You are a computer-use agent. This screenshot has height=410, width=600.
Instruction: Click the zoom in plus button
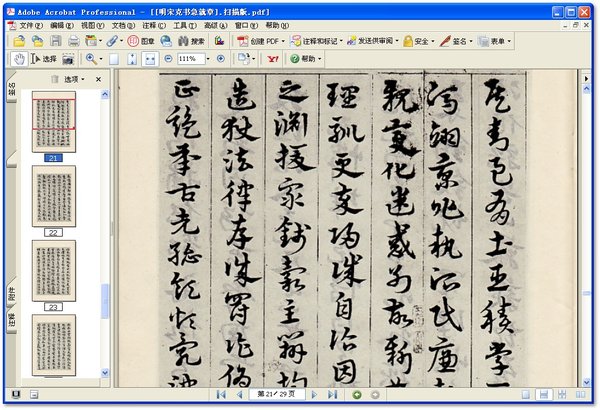(x=221, y=59)
